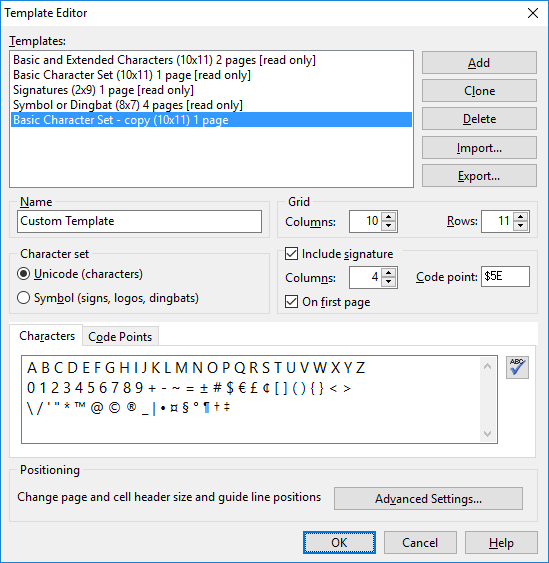The height and width of the screenshot is (563, 549).
Task: Toggle the On first page checkbox
Action: (x=291, y=302)
